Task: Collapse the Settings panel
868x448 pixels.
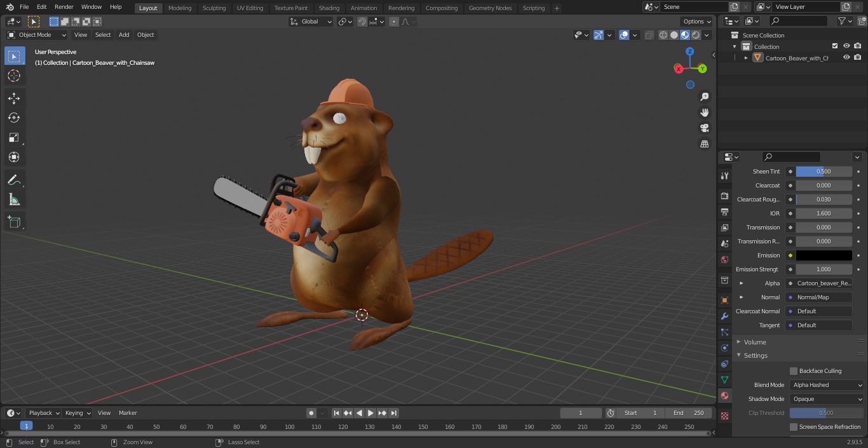Action: pyautogui.click(x=738, y=356)
